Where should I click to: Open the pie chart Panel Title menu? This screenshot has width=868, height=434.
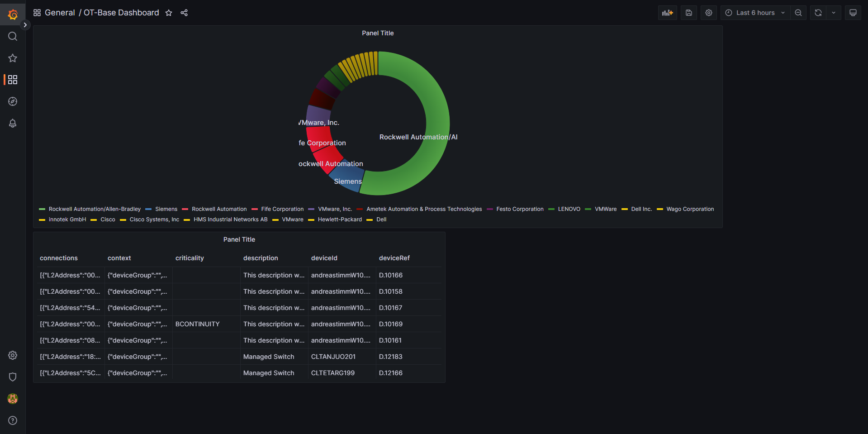coord(378,33)
